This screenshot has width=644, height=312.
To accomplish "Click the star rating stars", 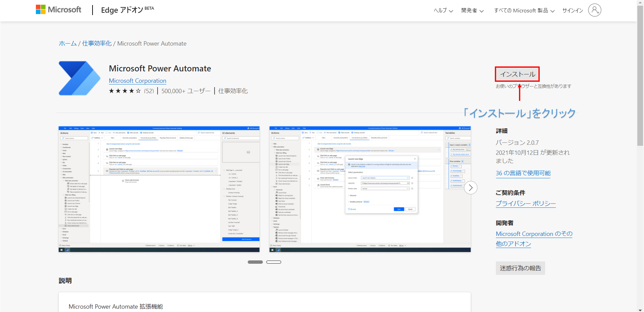I will [124, 90].
